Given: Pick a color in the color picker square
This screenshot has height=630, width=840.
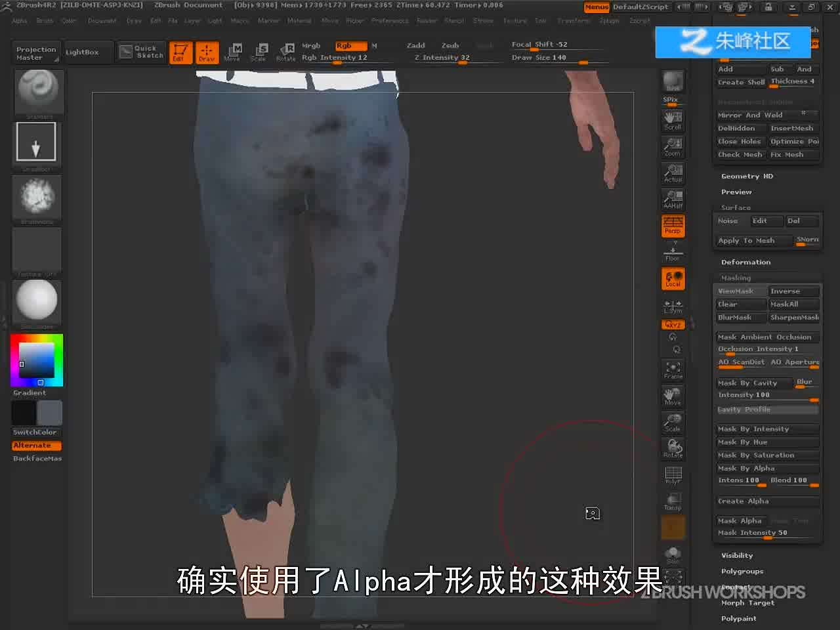Looking at the screenshot, I should point(36,360).
